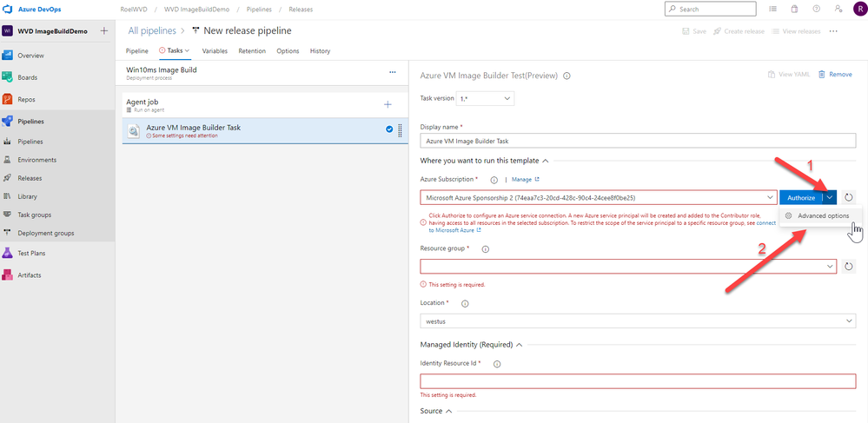Open the pipeline more actions ellipsis

833,31
